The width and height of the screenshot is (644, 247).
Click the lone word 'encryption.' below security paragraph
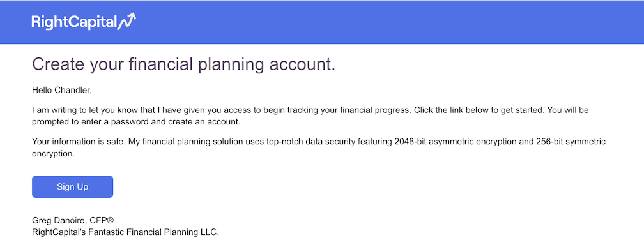point(53,155)
